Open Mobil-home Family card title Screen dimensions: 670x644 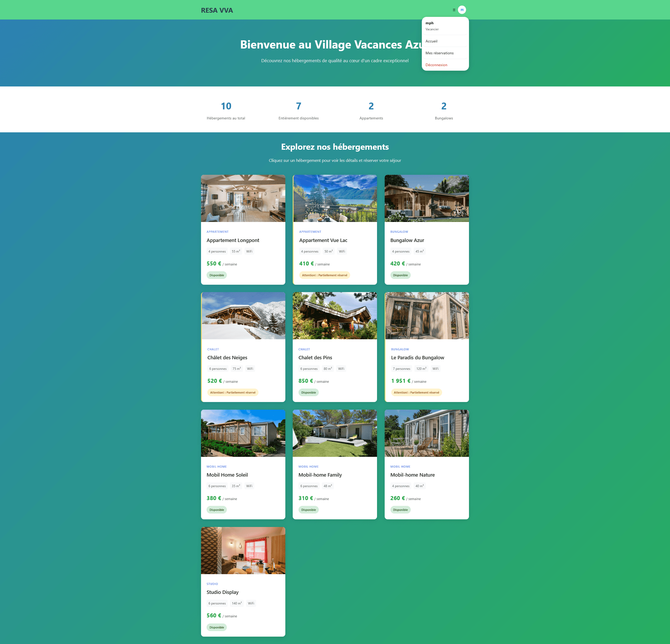(320, 475)
